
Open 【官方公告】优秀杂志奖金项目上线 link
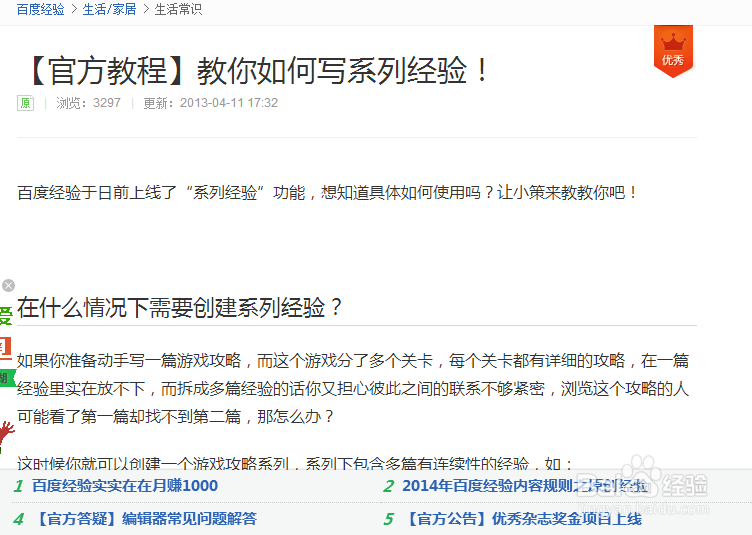522,519
